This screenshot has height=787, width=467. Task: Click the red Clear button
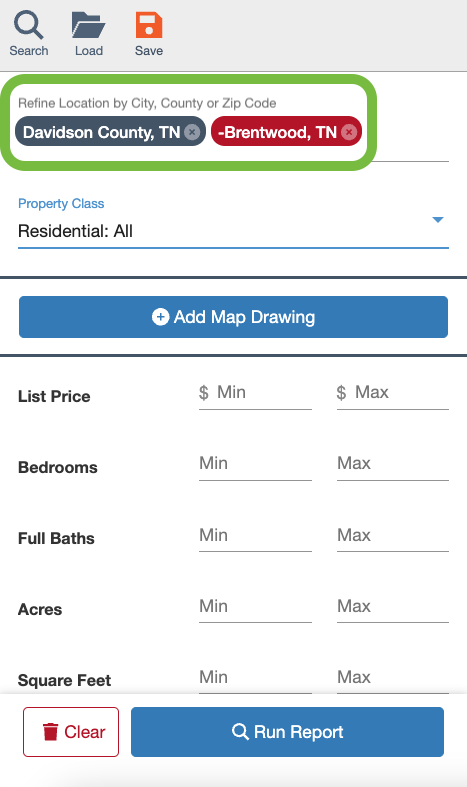tap(71, 732)
